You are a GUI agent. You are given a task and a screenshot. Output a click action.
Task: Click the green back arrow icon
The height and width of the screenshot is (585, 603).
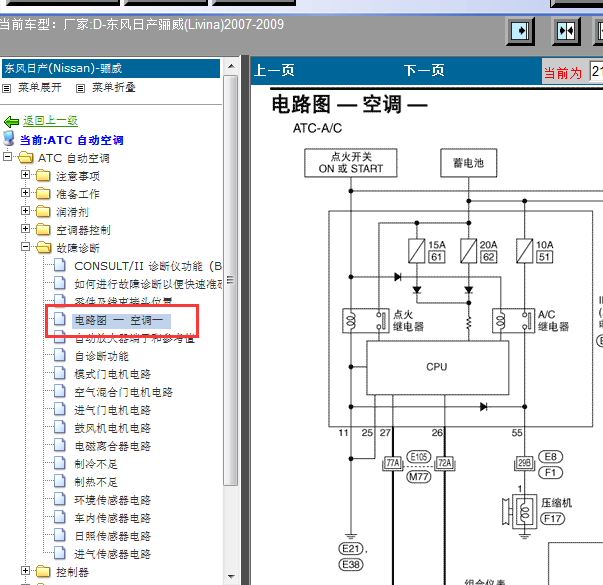coord(12,122)
